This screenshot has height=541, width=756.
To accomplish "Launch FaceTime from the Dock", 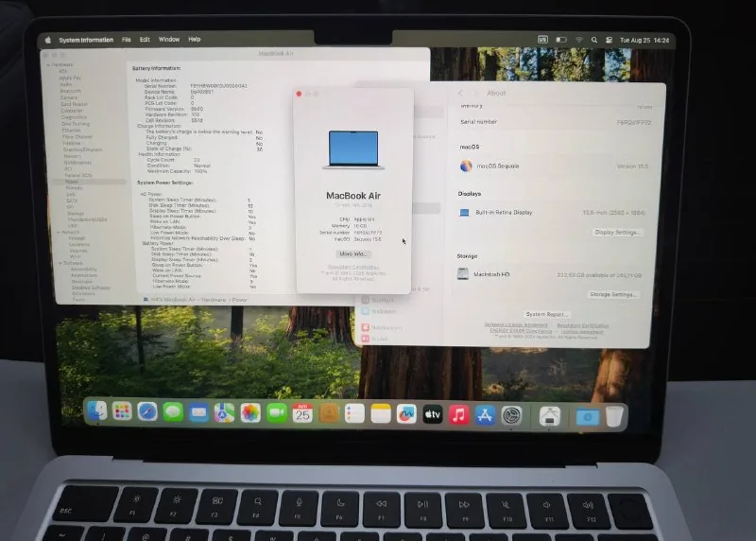I will point(276,413).
